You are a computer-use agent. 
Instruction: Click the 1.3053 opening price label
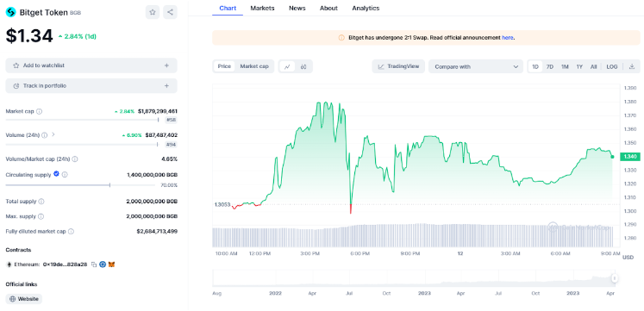pos(222,204)
